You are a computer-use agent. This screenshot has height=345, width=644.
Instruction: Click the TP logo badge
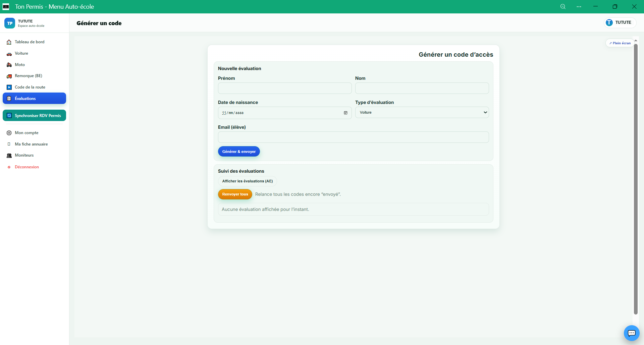(x=10, y=23)
